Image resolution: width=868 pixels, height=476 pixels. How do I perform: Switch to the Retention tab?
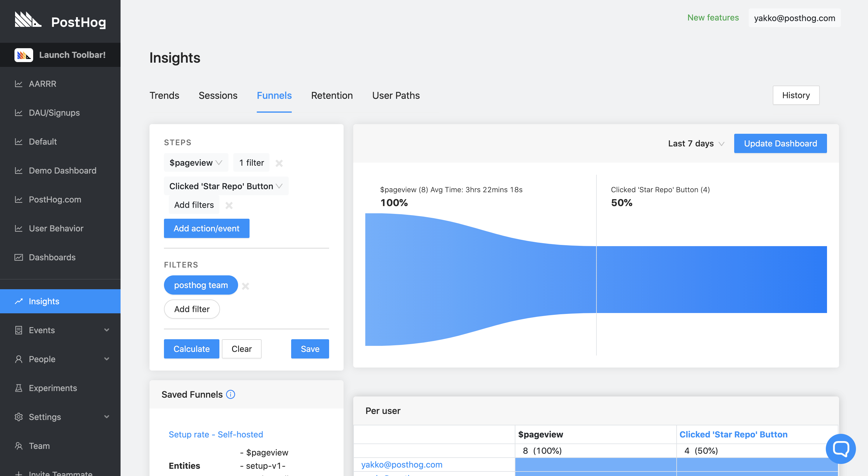[x=332, y=96]
